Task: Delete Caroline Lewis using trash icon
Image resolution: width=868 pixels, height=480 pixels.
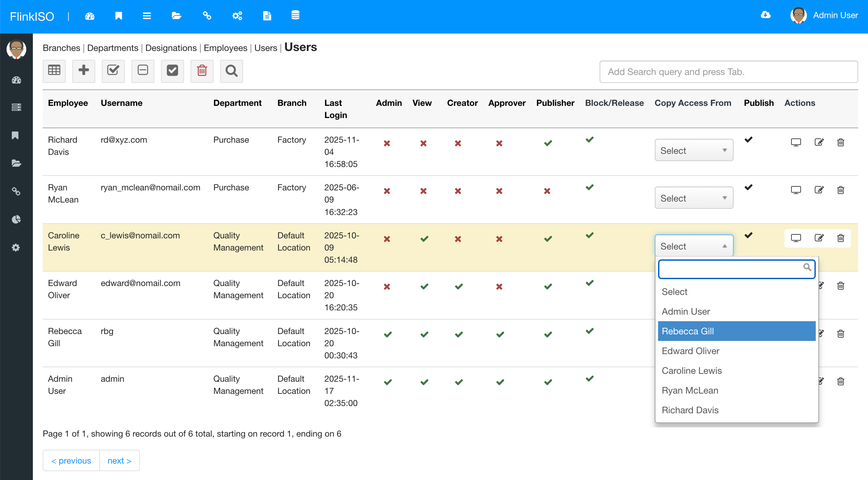Action: (840, 238)
